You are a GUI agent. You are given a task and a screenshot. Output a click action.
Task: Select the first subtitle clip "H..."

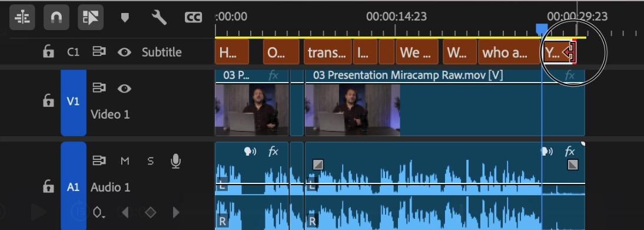(x=232, y=52)
